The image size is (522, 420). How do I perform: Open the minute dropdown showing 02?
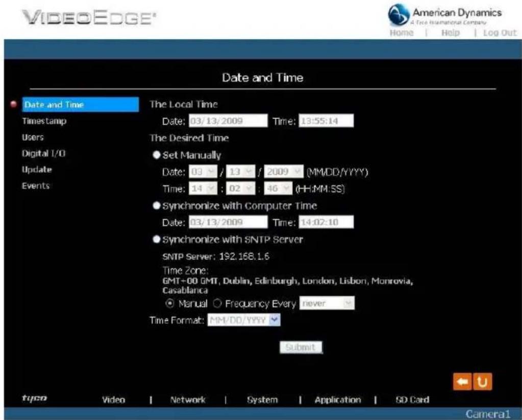[241, 188]
